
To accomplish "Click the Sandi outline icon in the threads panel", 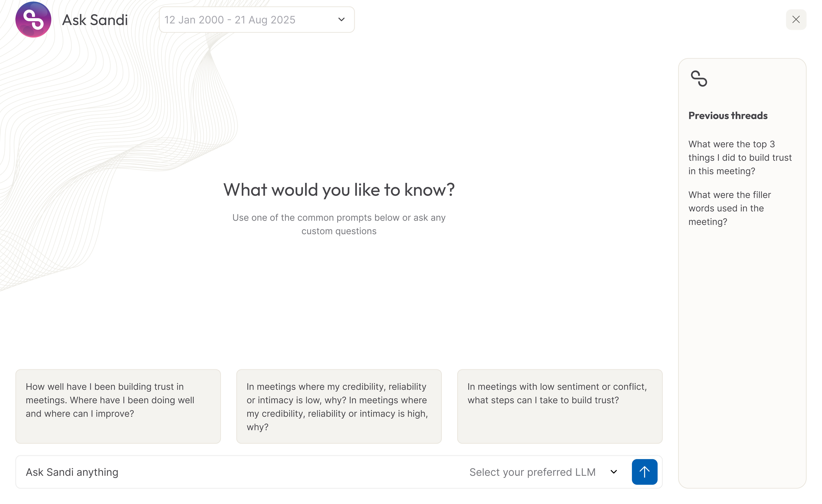I will [x=699, y=79].
